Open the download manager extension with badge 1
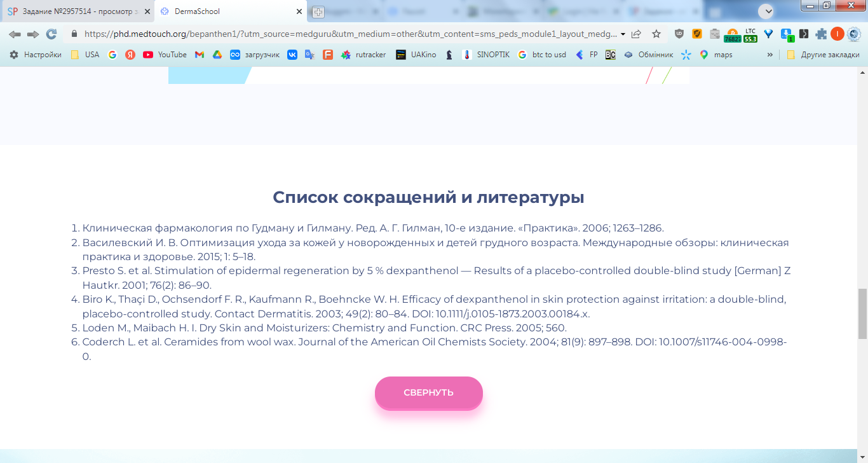The width and height of the screenshot is (868, 463). pos(787,35)
